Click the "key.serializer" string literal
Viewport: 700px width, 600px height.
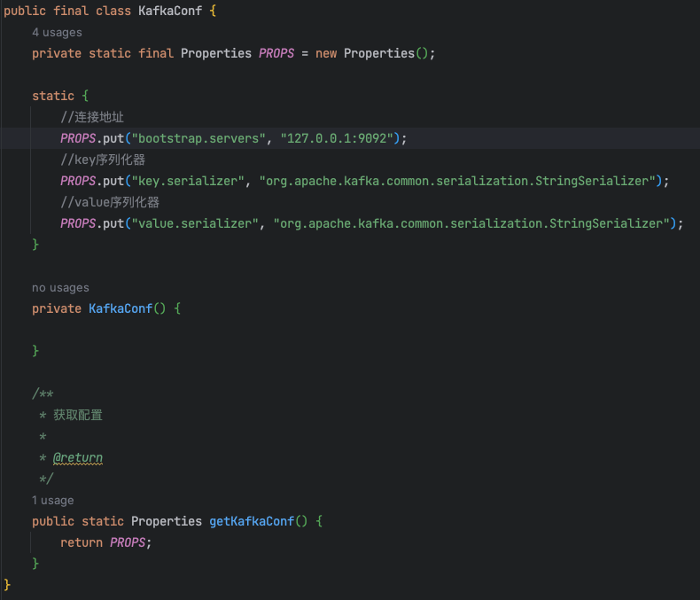tap(188, 181)
